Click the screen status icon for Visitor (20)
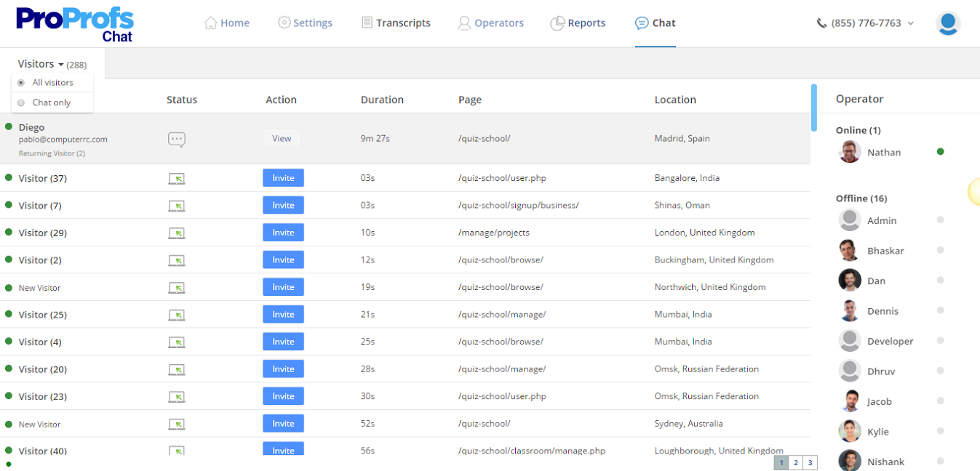This screenshot has width=980, height=471. (176, 369)
